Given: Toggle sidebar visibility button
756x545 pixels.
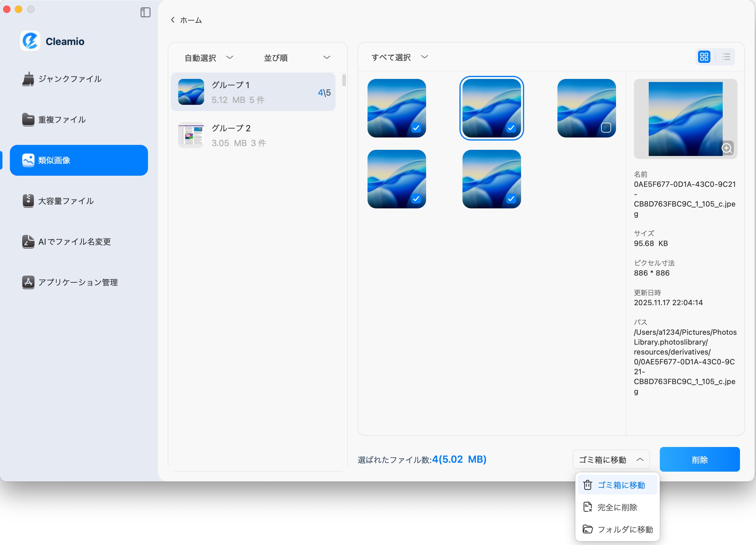Looking at the screenshot, I should click(x=145, y=12).
